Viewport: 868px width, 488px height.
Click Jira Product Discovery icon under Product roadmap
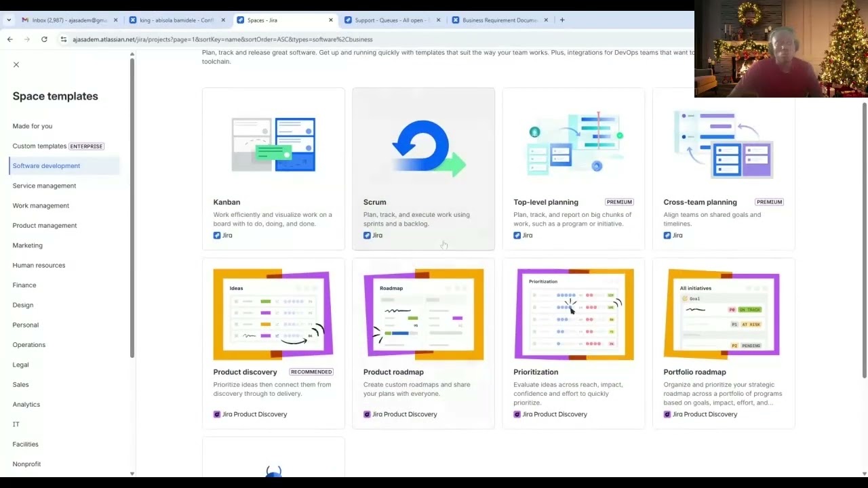click(367, 414)
